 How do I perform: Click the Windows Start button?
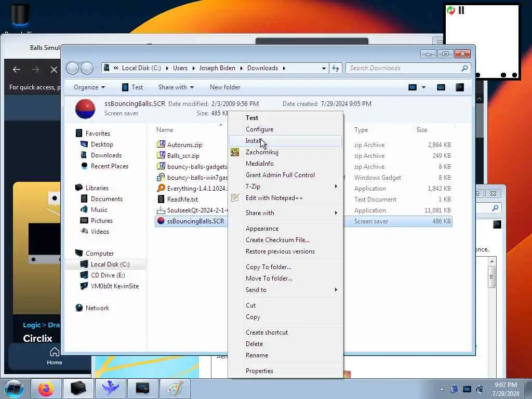pyautogui.click(x=14, y=389)
